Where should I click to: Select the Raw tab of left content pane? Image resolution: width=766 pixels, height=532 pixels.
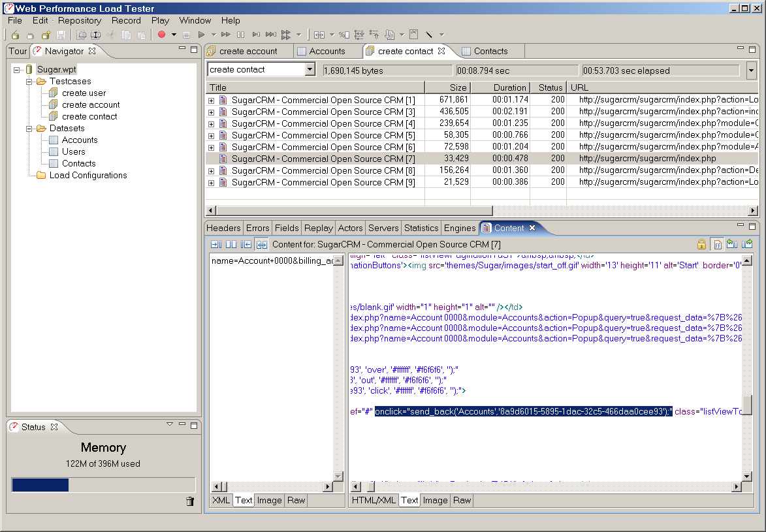tap(296, 500)
